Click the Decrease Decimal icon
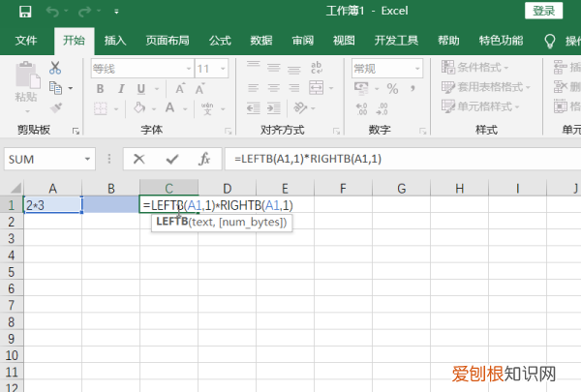 [x=382, y=109]
